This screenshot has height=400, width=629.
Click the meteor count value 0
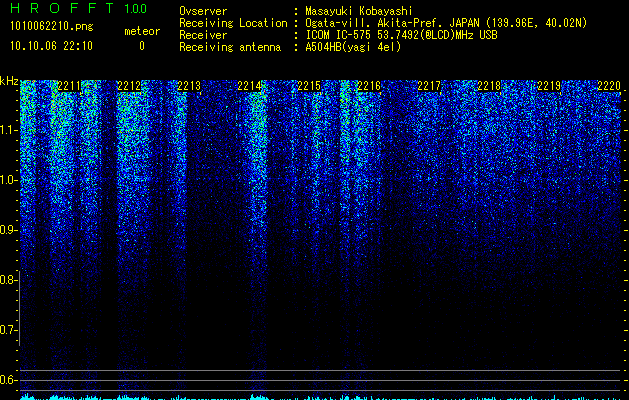tap(142, 46)
